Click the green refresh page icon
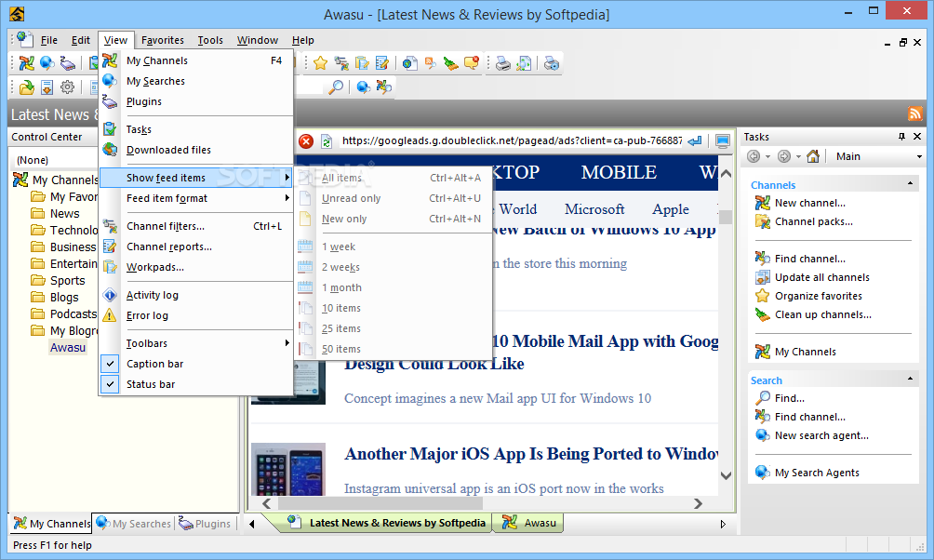 pos(327,141)
